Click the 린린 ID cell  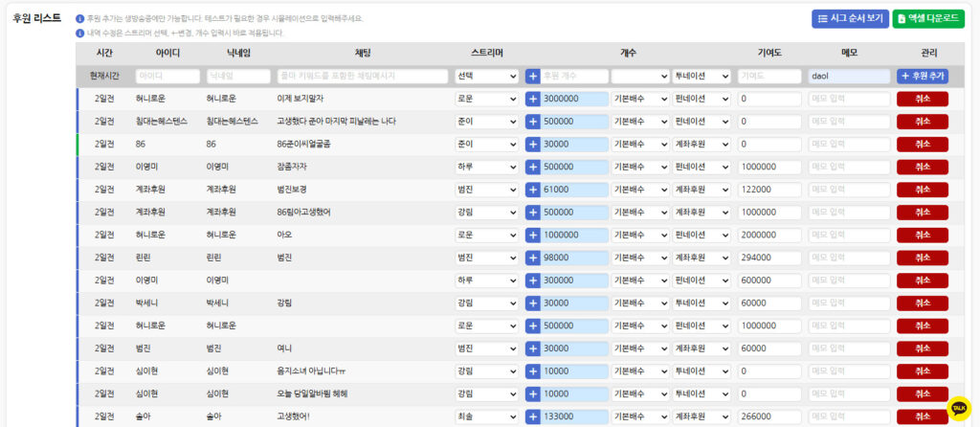[143, 258]
